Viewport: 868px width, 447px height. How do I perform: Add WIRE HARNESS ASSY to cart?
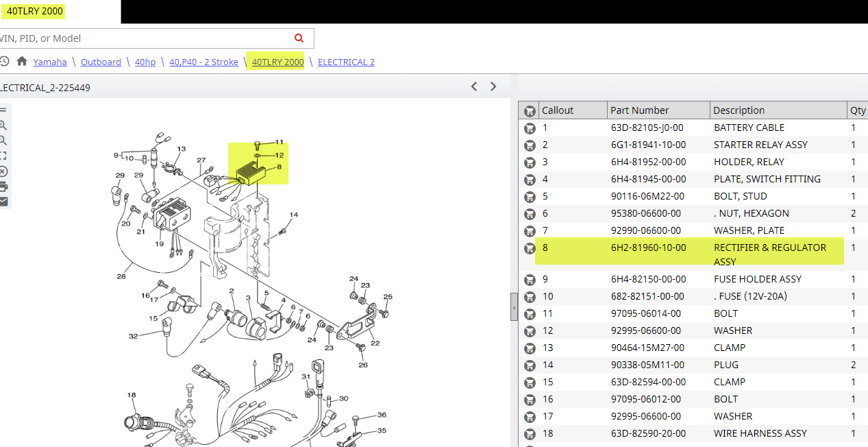pos(530,434)
